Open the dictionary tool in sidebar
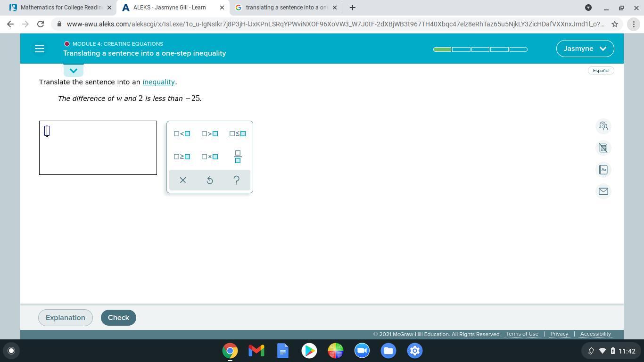644x362 pixels. point(603,170)
